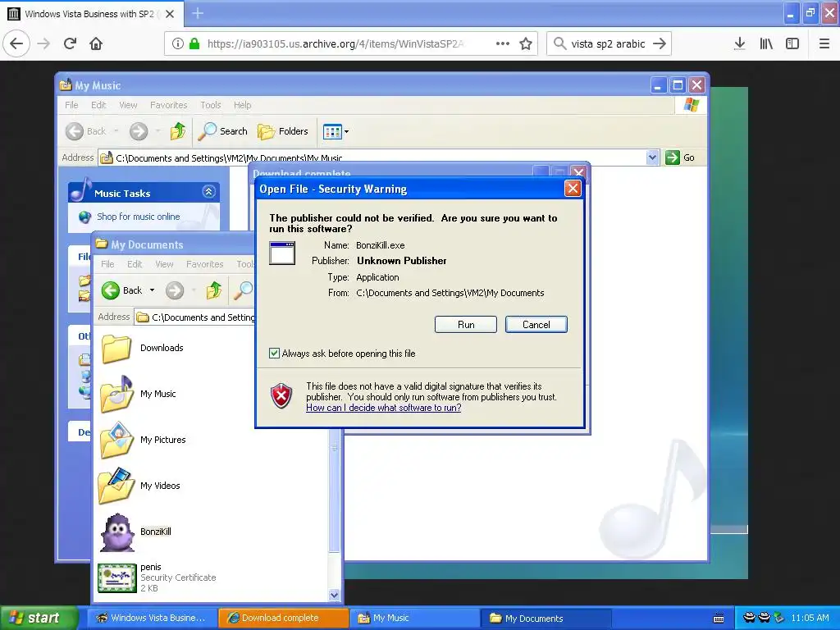Open browser library icon
Image resolution: width=840 pixels, height=630 pixels.
(766, 43)
